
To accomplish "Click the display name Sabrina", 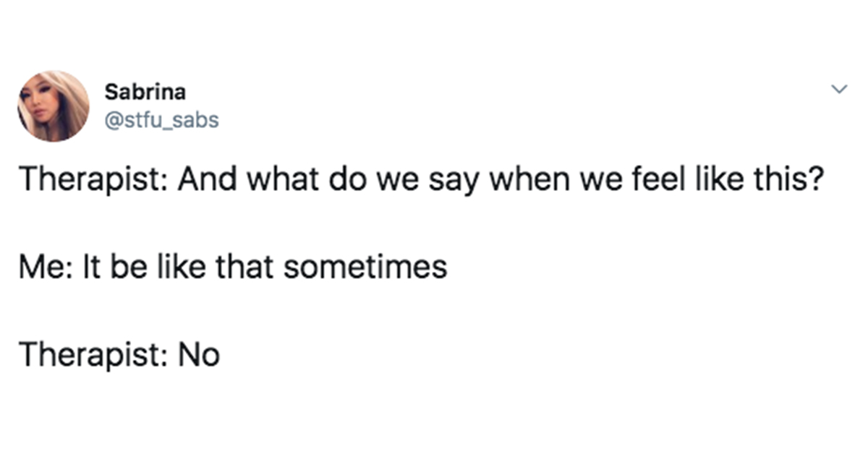I will point(145,93).
